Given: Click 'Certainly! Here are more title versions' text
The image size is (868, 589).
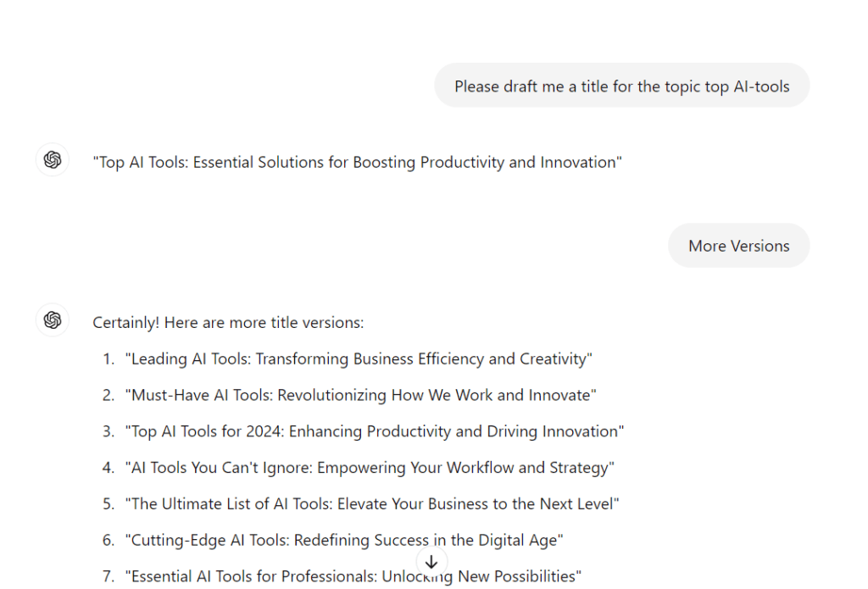Looking at the screenshot, I should pyautogui.click(x=228, y=323).
